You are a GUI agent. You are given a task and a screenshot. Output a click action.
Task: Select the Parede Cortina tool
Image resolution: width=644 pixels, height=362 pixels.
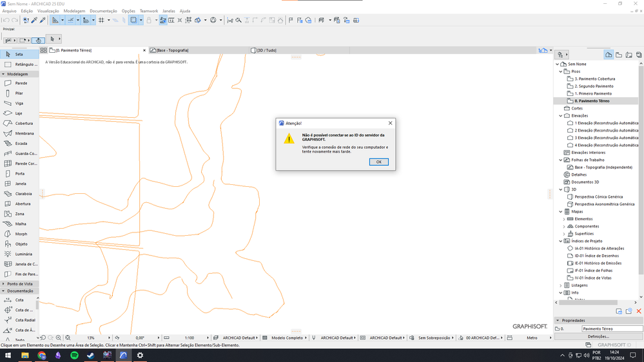(19, 164)
